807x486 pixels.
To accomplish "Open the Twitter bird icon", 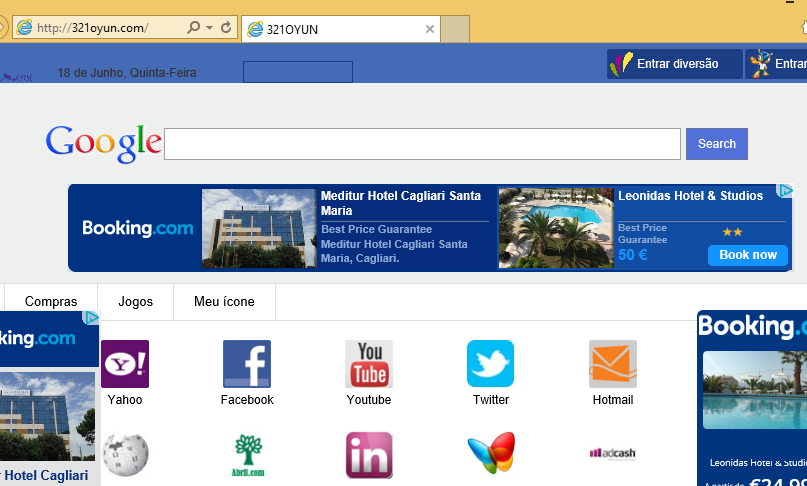I will pos(490,364).
